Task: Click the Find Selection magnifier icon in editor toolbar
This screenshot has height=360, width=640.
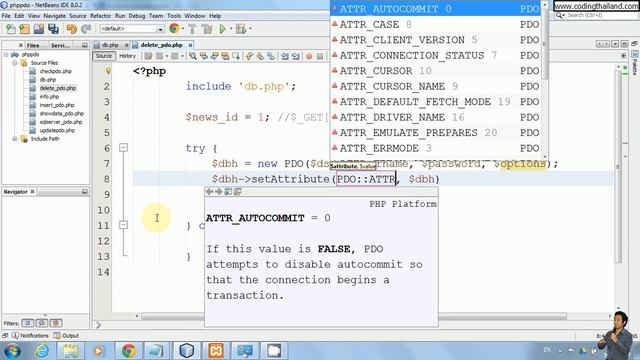Action: click(193, 56)
